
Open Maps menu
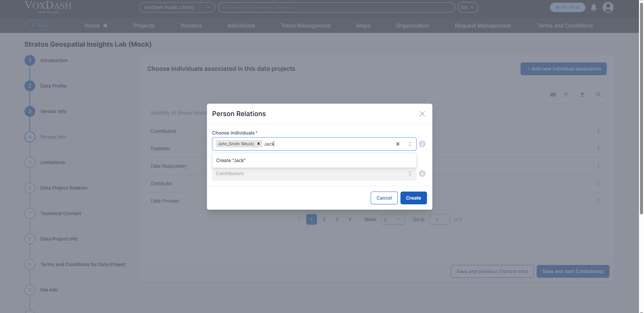point(363,25)
